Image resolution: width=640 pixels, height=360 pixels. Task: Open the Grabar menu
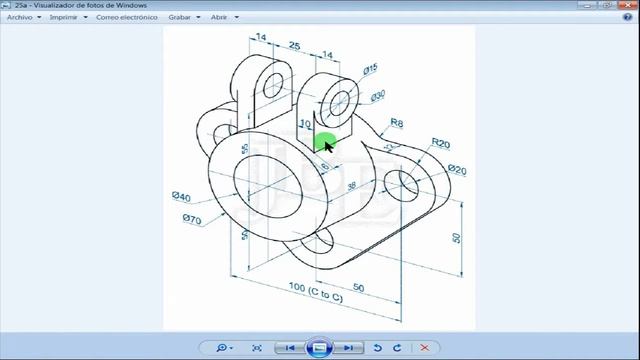[x=179, y=17]
